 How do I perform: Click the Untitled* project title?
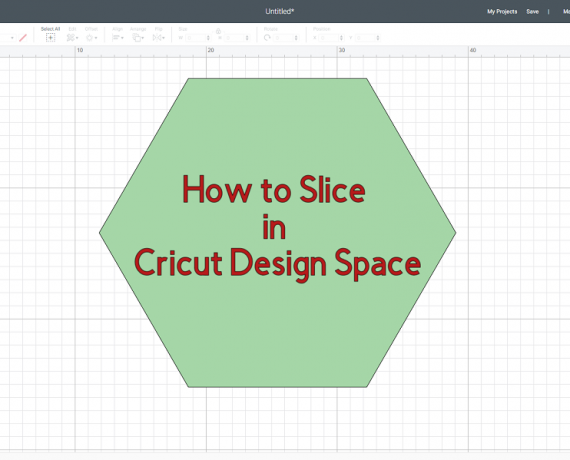[280, 11]
